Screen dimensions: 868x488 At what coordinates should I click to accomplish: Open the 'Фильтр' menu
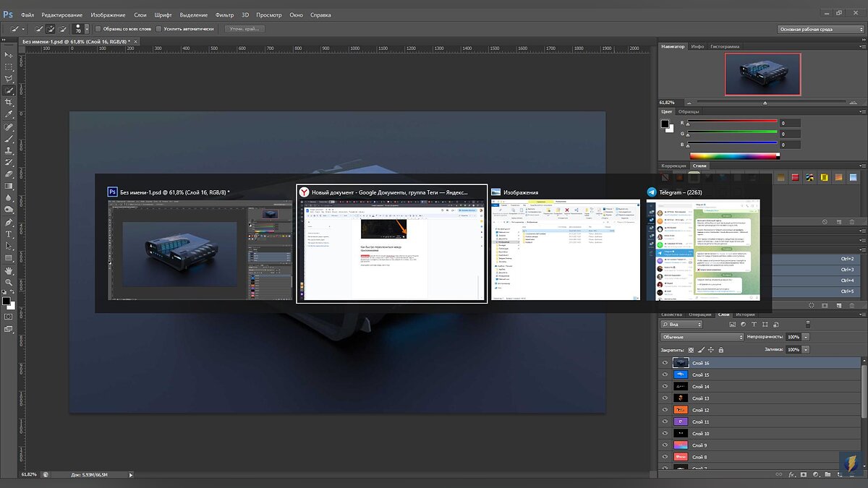click(224, 14)
